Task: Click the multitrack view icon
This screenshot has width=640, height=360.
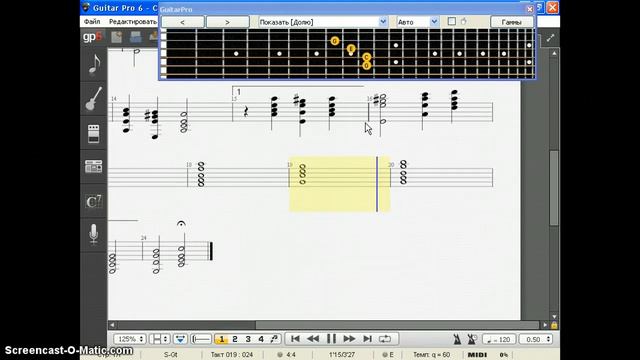Action: pos(180,339)
